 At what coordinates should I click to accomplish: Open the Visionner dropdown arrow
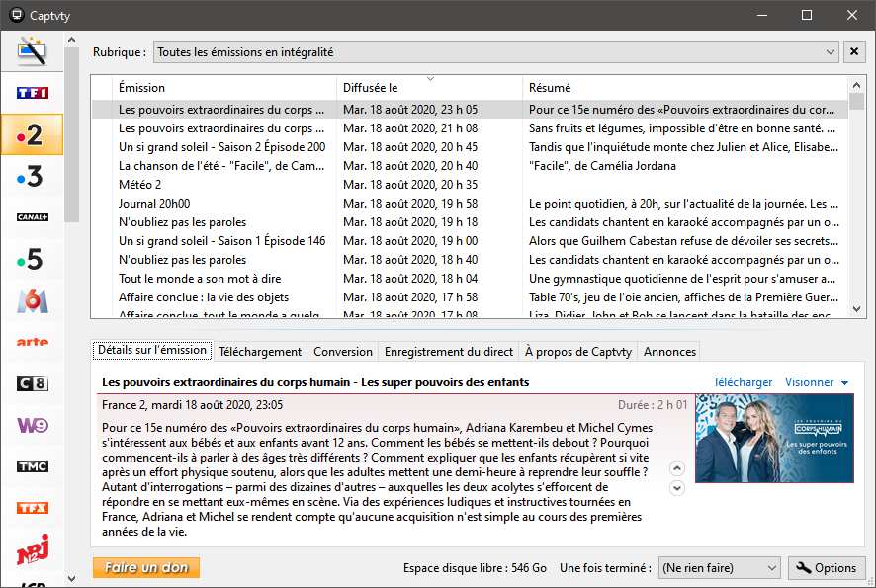pos(844,383)
